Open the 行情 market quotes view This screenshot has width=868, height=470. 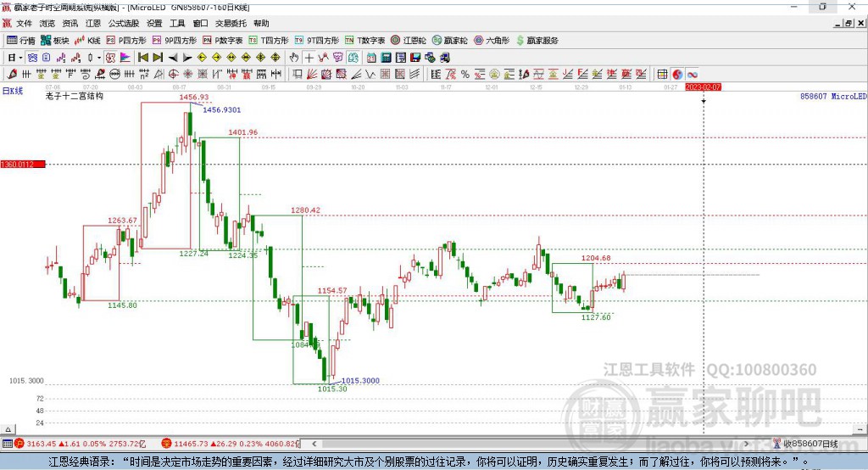tap(21, 41)
